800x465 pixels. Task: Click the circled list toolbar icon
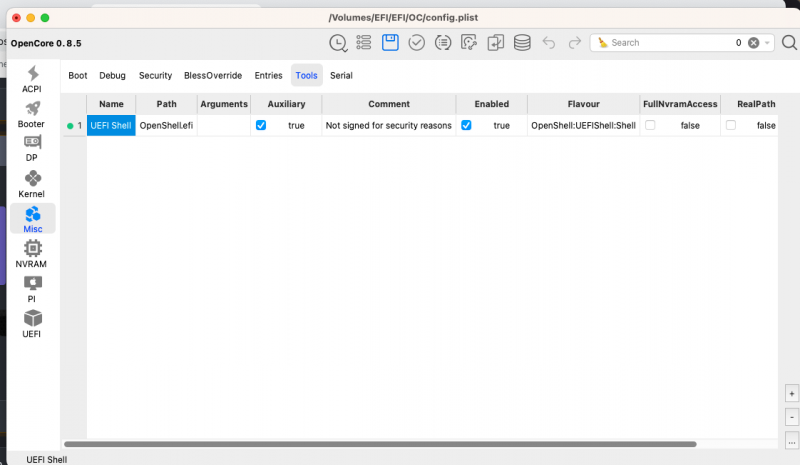443,42
